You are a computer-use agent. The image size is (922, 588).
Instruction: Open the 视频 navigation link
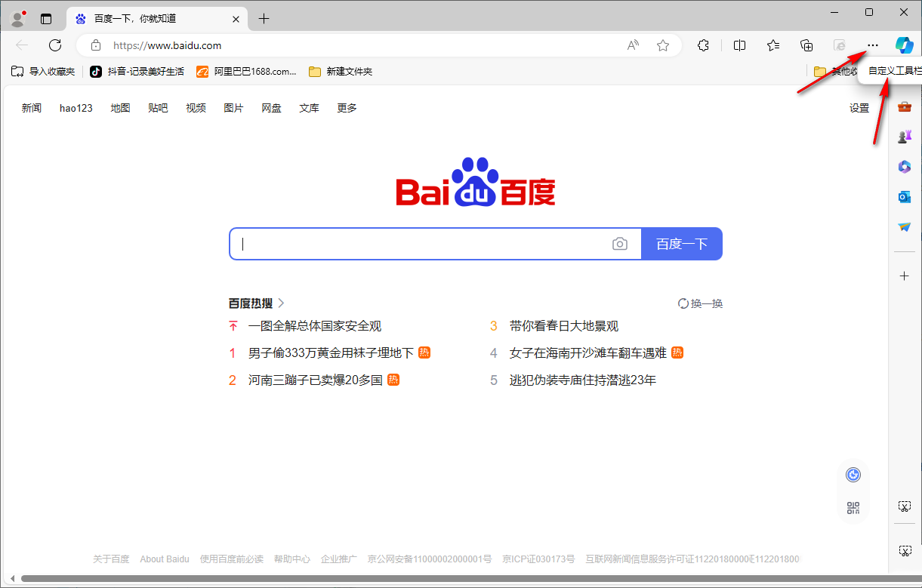click(x=196, y=108)
